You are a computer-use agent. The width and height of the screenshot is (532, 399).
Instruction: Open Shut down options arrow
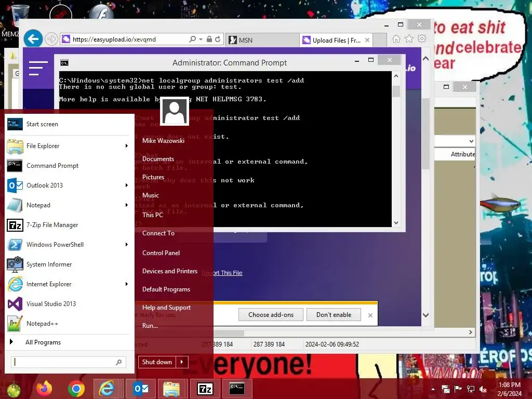(182, 362)
